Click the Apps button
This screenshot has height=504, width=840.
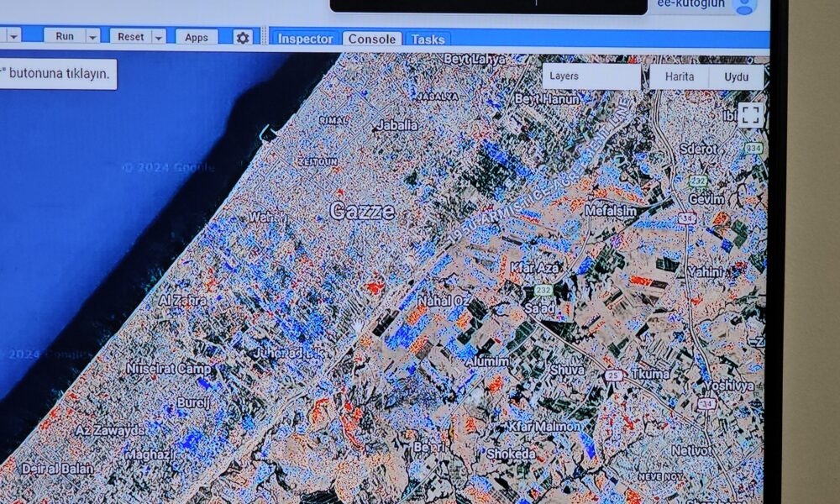click(x=197, y=38)
